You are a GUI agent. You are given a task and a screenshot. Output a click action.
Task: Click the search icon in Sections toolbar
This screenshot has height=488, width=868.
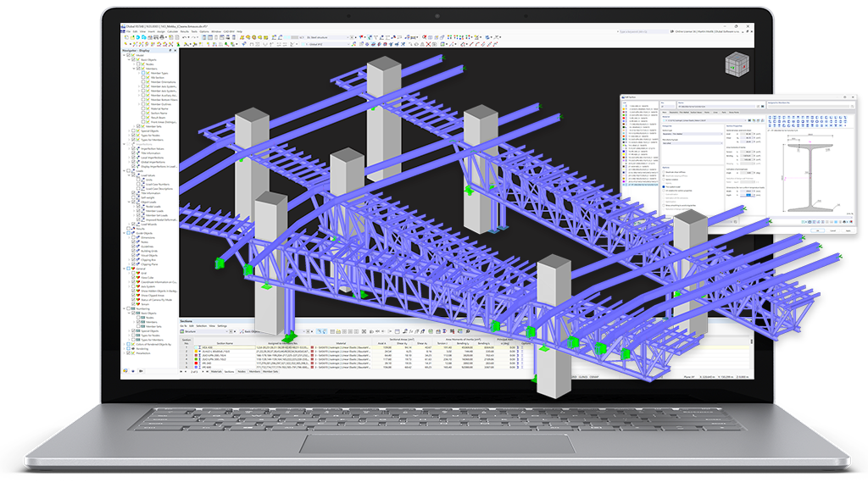pyautogui.click(x=319, y=331)
